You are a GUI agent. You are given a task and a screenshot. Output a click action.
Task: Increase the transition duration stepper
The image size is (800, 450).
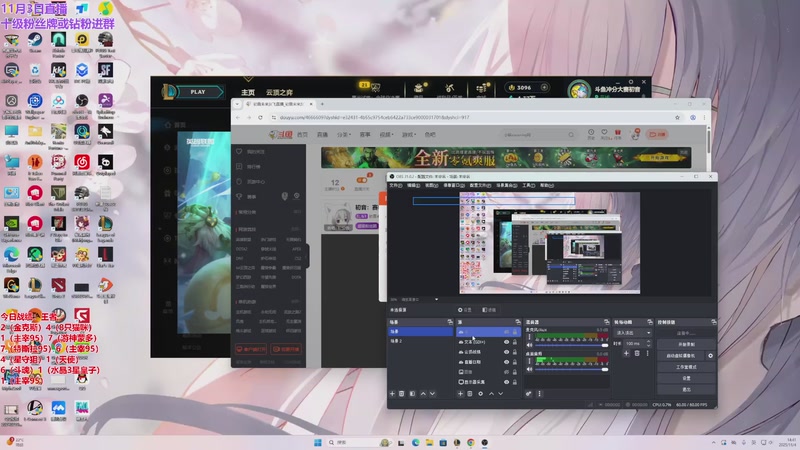click(x=648, y=342)
